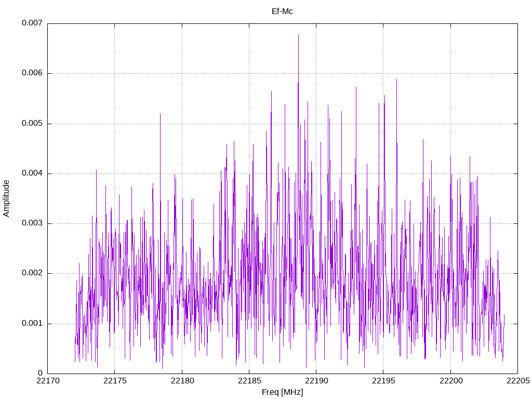Click the tallest spectrum peak near 22188.7 MHz

pyautogui.click(x=298, y=36)
